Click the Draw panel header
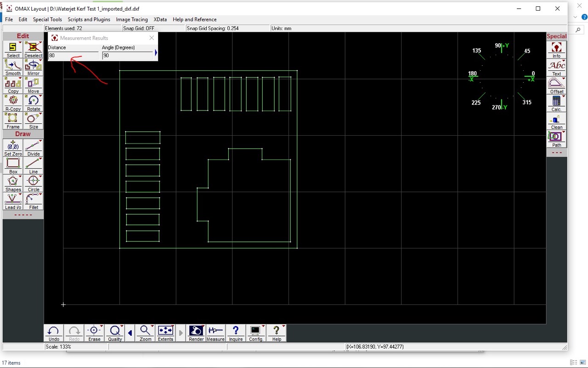This screenshot has height=368, width=588. coord(23,134)
